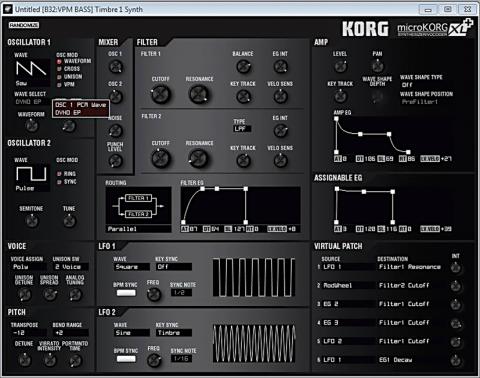This screenshot has width=480, height=378.
Task: Click the LFO 2 Sync Note 1/16 field
Action: tap(182, 359)
